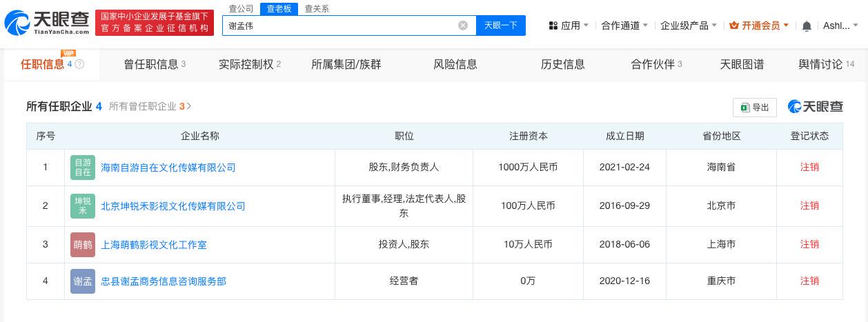Switch to the 查关系 search tab

pos(317,9)
